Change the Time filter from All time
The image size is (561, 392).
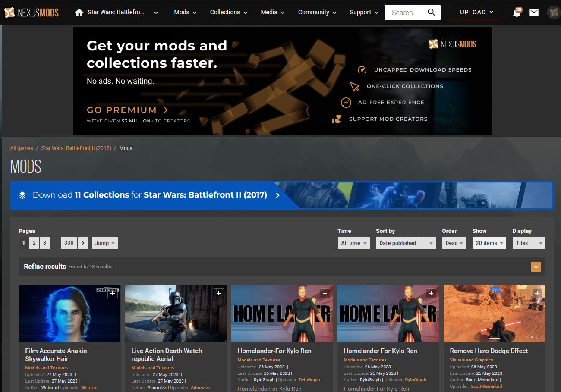pos(353,243)
